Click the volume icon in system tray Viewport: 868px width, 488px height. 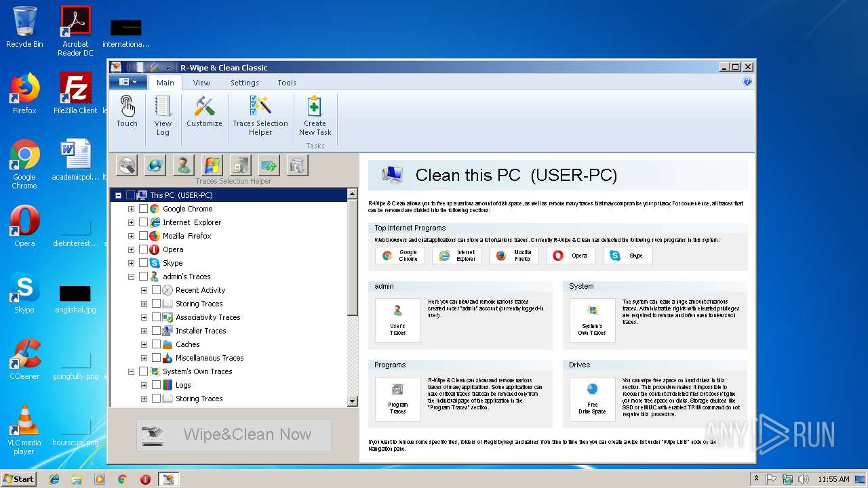click(x=804, y=479)
